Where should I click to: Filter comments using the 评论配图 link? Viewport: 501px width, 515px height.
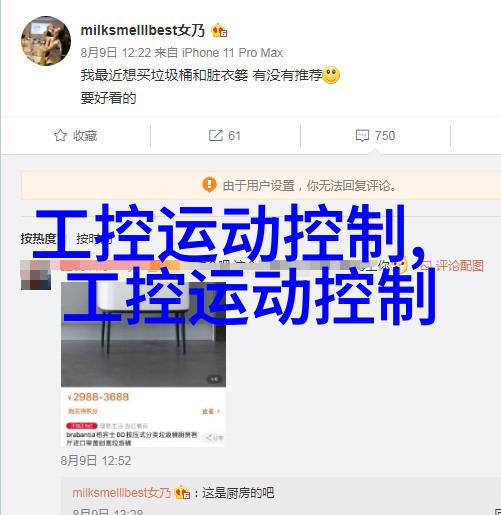tap(459, 266)
